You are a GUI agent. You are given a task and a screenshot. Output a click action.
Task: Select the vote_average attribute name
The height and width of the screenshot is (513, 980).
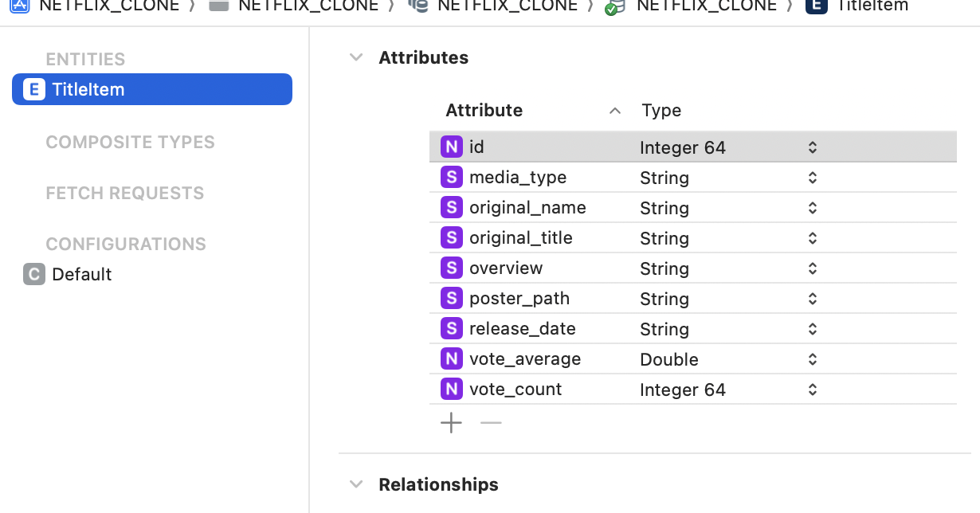[525, 359]
